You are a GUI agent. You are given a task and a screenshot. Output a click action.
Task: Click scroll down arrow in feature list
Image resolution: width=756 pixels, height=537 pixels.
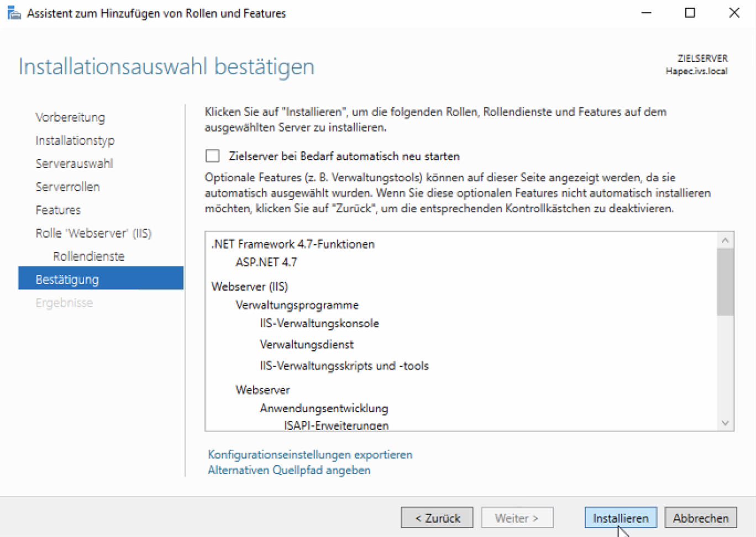(725, 423)
